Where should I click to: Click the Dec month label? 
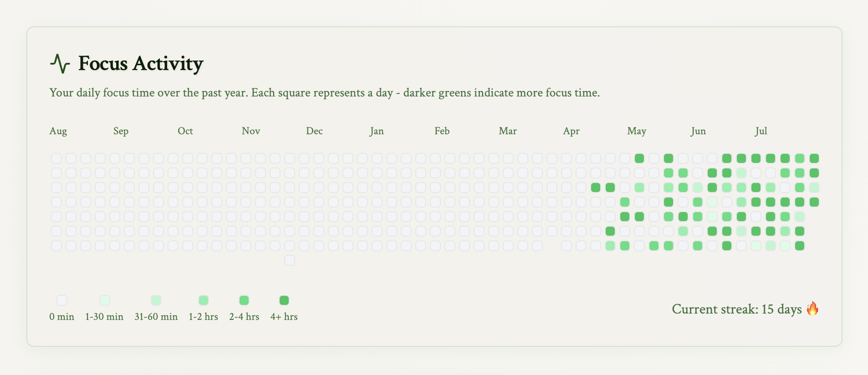(314, 131)
